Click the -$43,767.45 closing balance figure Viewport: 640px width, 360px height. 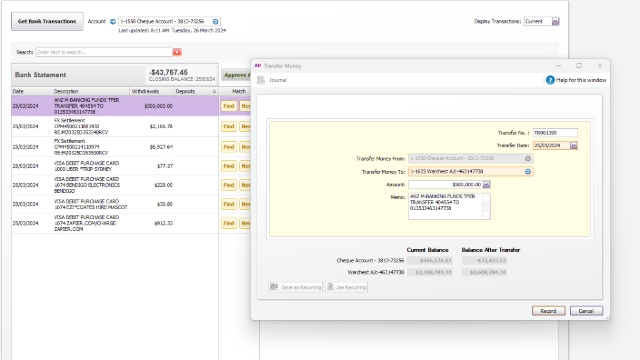(x=168, y=72)
